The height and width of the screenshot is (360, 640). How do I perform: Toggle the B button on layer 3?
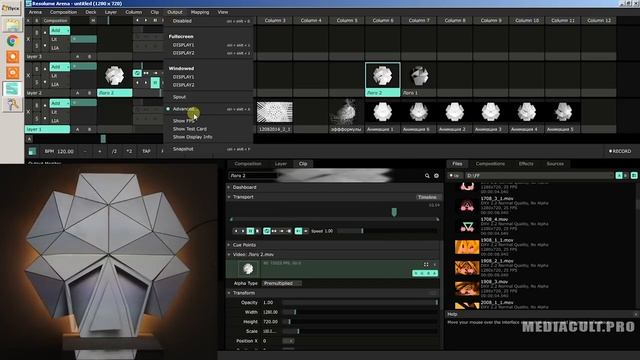click(89, 57)
